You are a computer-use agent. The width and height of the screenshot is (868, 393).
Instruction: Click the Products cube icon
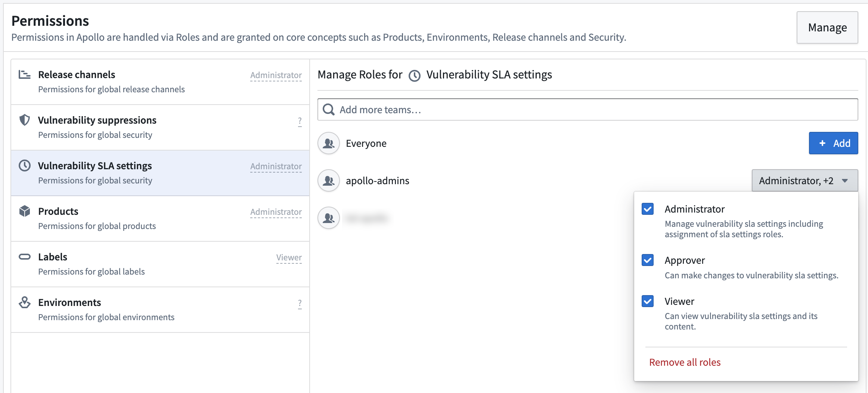tap(25, 211)
